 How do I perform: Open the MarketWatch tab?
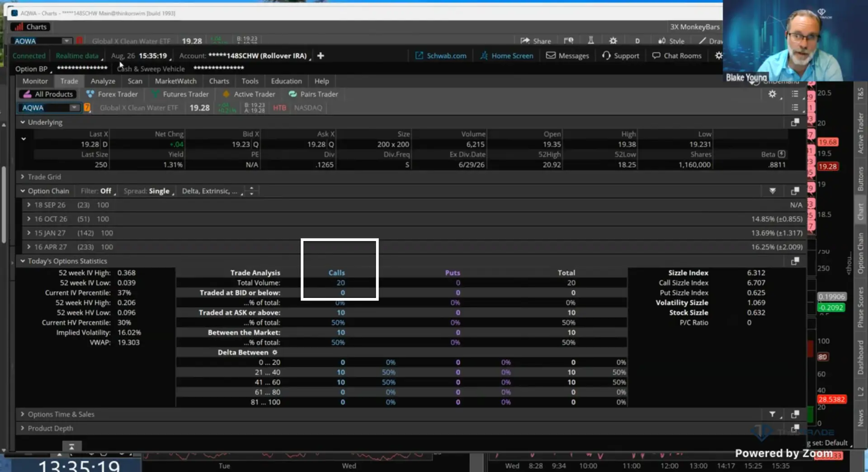(175, 81)
